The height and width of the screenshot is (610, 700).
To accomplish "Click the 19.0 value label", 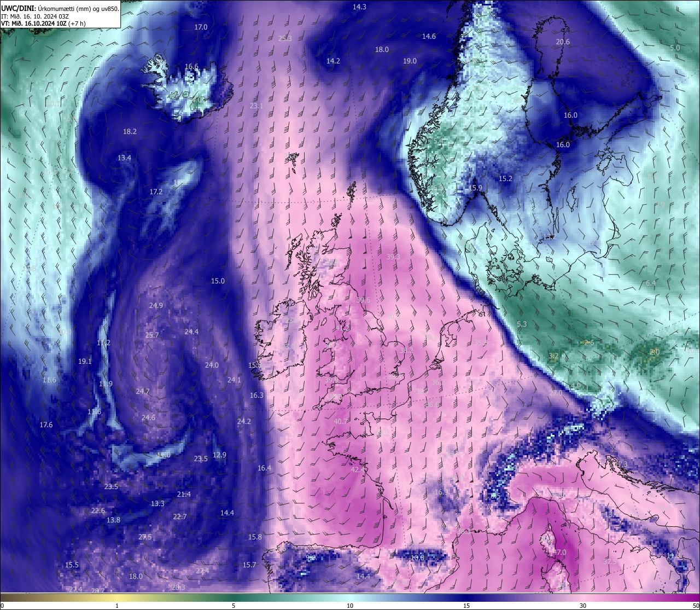I will pos(410,61).
